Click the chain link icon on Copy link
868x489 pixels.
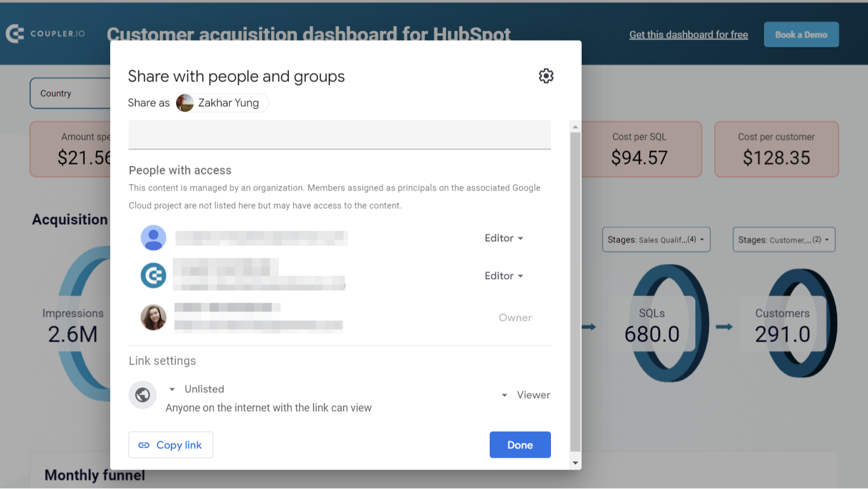point(144,445)
